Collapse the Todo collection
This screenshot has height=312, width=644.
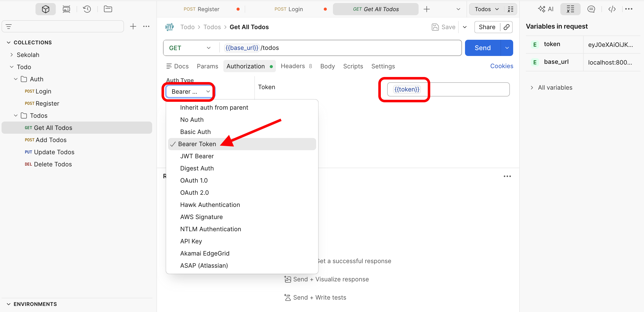12,67
